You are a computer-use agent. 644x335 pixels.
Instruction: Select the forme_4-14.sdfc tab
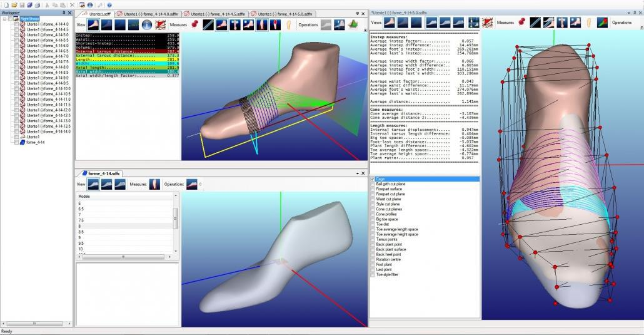click(x=101, y=173)
